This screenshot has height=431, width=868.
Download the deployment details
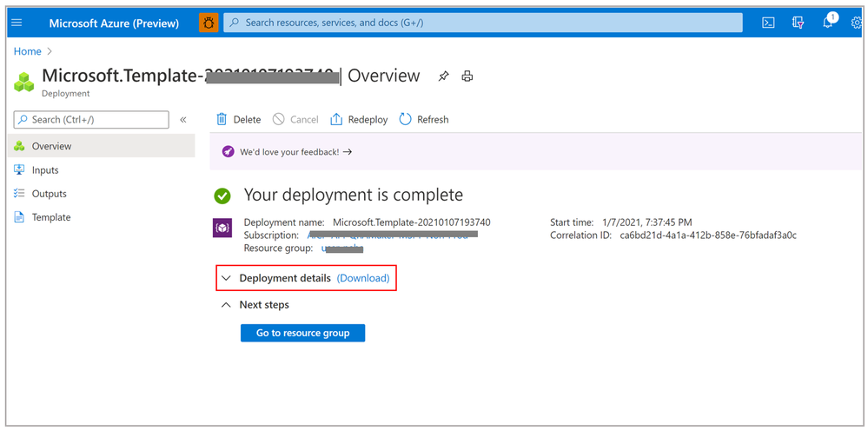363,278
